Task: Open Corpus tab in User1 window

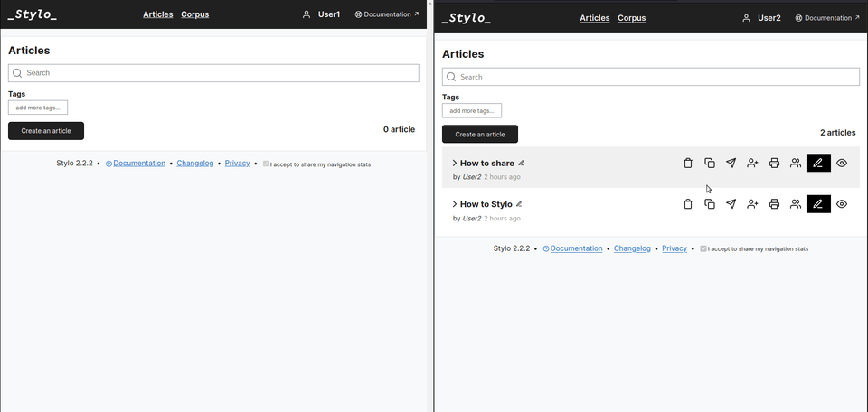Action: coord(195,14)
